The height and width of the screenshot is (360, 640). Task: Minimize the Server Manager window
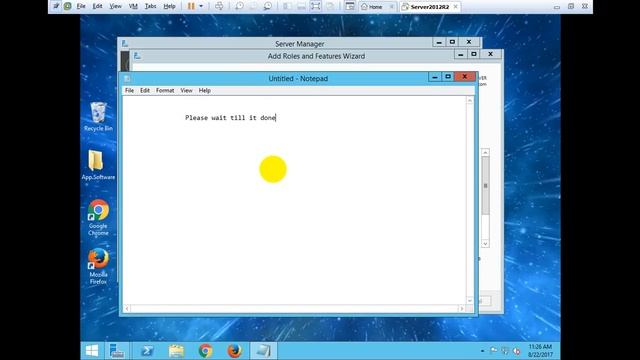(439, 42)
